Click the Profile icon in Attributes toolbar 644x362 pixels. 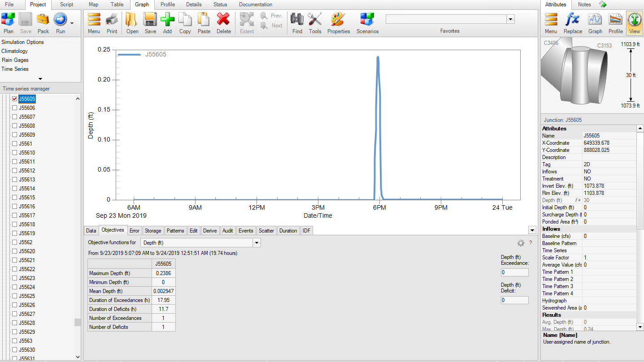(615, 20)
